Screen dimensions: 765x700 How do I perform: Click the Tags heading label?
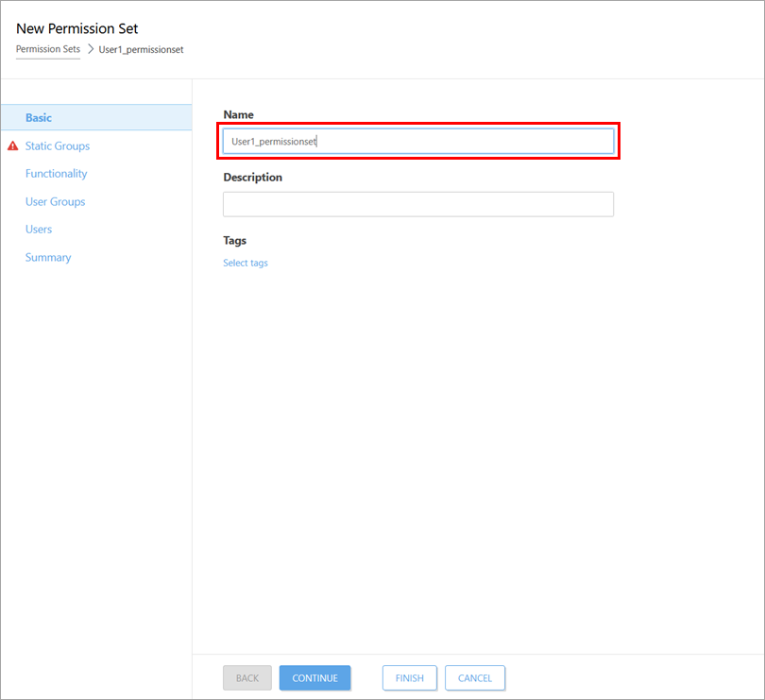pyautogui.click(x=234, y=241)
